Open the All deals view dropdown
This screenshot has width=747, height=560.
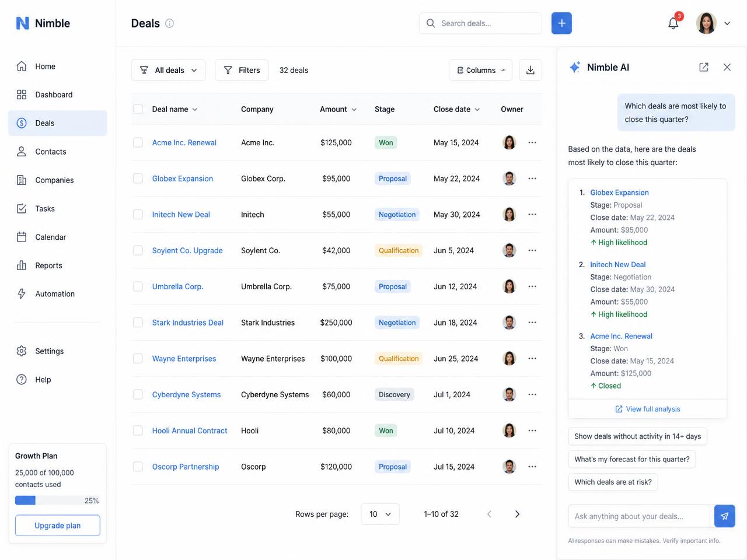(x=168, y=70)
